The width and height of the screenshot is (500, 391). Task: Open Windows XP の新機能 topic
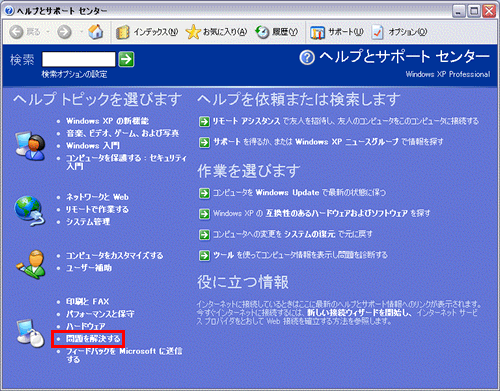pyautogui.click(x=107, y=121)
